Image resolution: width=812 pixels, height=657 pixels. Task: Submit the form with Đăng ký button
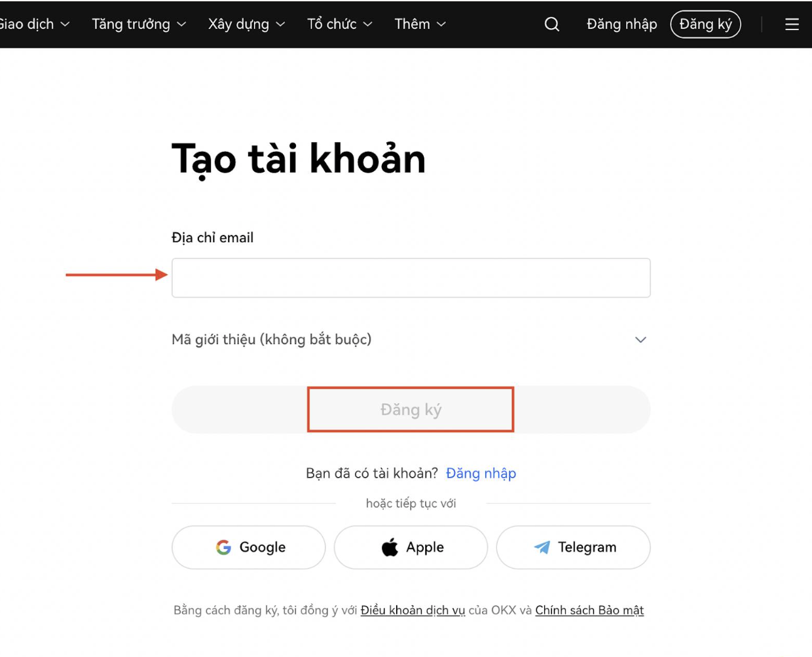[411, 410]
